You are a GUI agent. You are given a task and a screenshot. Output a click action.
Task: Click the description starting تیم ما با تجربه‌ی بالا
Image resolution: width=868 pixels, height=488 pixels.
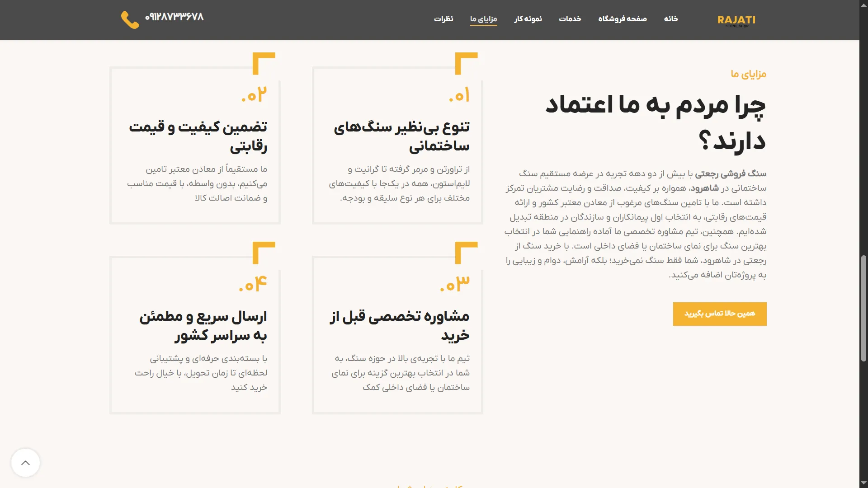[x=401, y=373]
